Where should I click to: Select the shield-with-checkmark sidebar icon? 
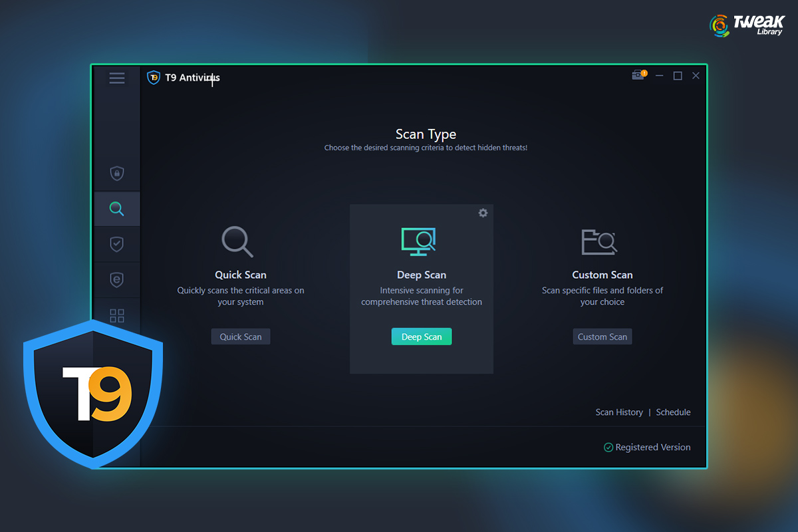click(x=117, y=244)
